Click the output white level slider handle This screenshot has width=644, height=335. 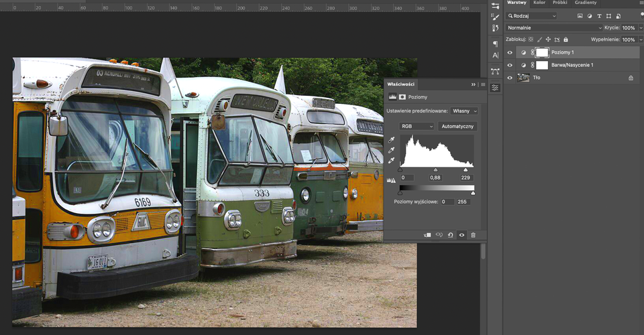click(x=473, y=193)
